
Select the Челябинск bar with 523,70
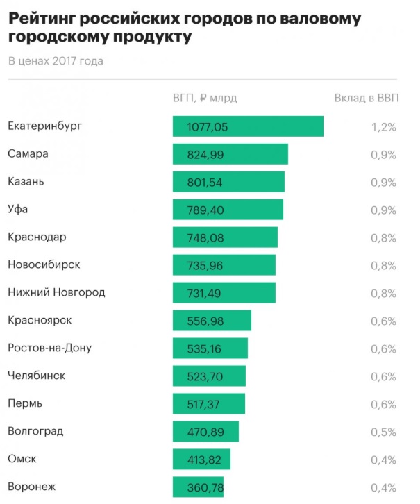click(209, 376)
